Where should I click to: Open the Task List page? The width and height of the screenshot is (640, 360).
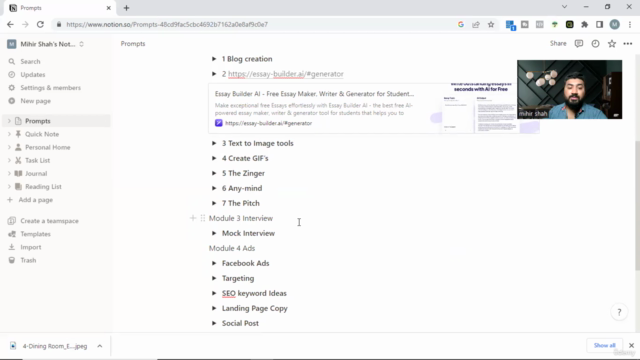(37, 160)
